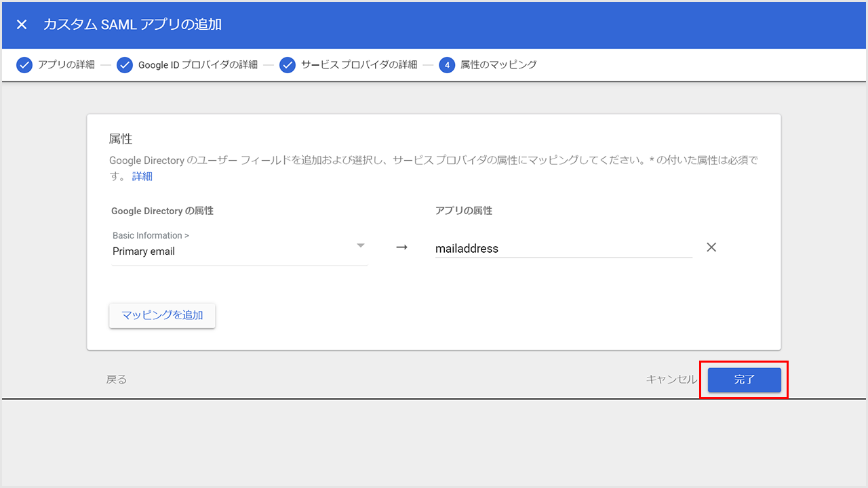Go to the Google ID プロバイダの詳細 step
The image size is (868, 488).
(x=197, y=65)
